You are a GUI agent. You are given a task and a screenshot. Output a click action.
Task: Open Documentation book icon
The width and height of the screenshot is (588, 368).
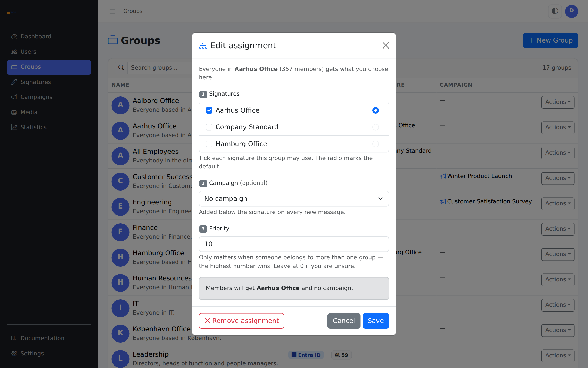click(x=14, y=338)
